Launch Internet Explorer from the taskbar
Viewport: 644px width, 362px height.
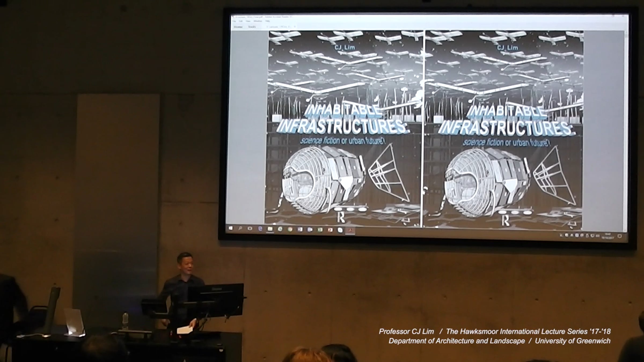point(280,229)
